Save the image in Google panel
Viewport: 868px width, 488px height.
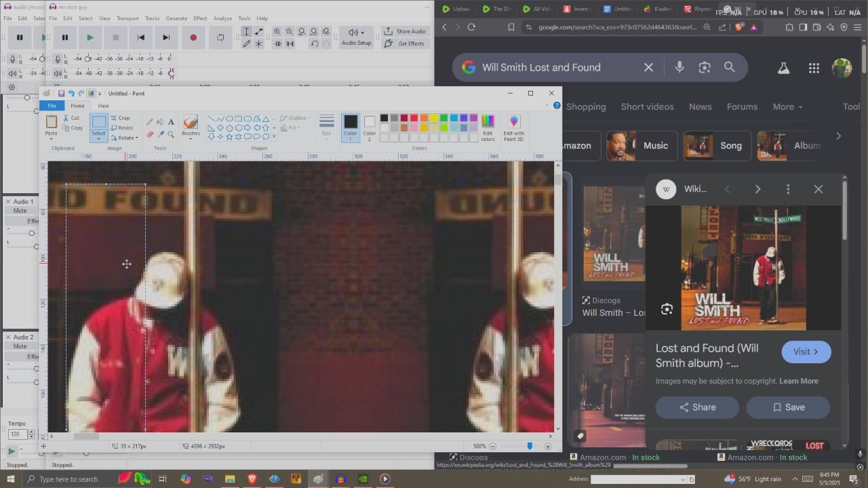coord(788,407)
